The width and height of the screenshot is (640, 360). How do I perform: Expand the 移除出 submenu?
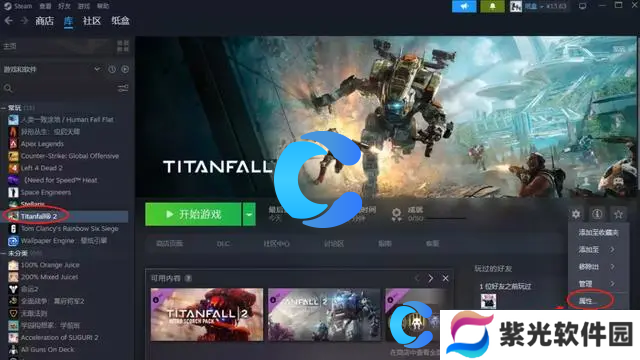click(598, 267)
